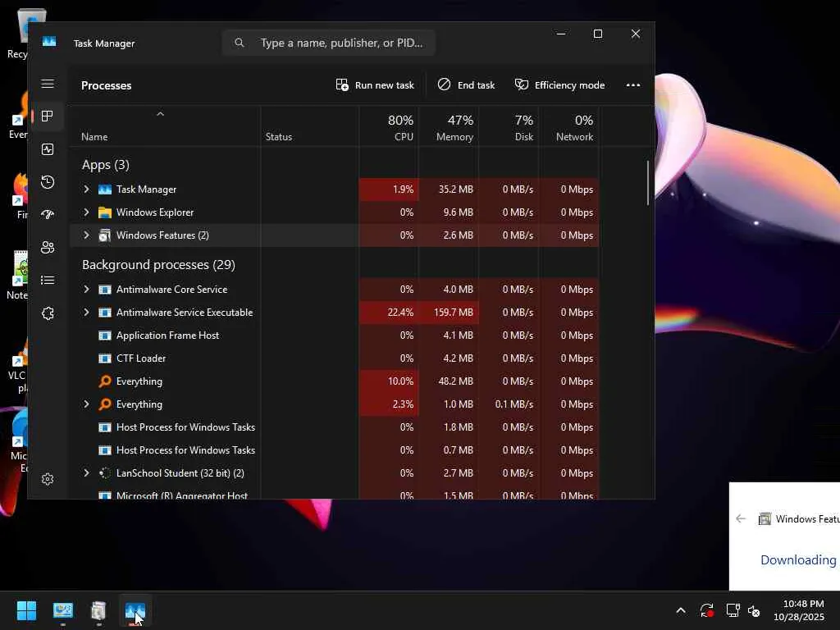The image size is (840, 630).
Task: Open the Details sidebar icon
Action: [48, 281]
